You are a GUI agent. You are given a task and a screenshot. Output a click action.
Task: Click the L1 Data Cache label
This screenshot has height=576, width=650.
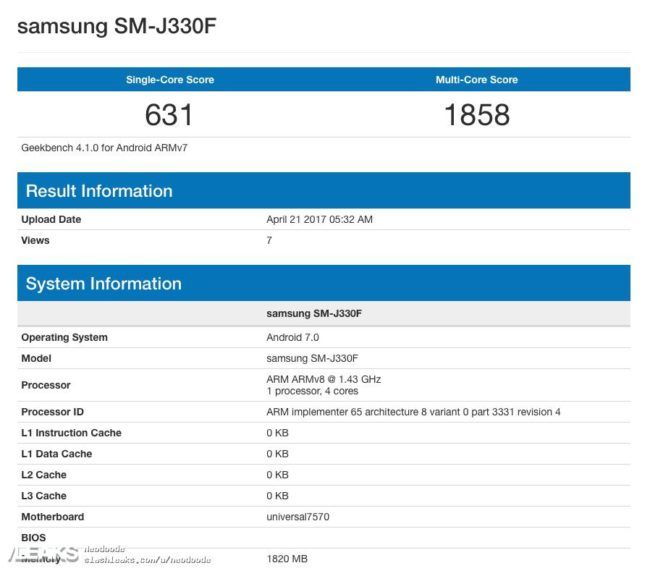pyautogui.click(x=56, y=454)
